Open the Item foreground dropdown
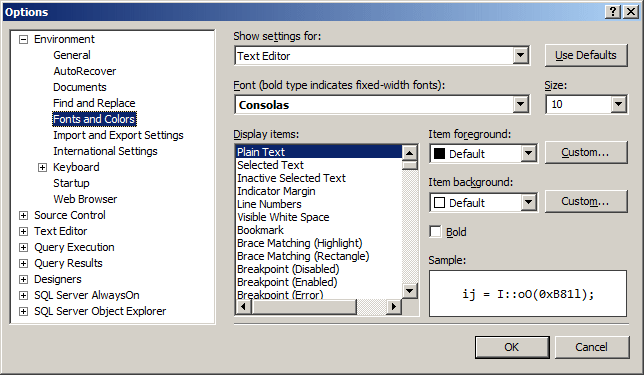The height and width of the screenshot is (375, 644). click(x=529, y=154)
